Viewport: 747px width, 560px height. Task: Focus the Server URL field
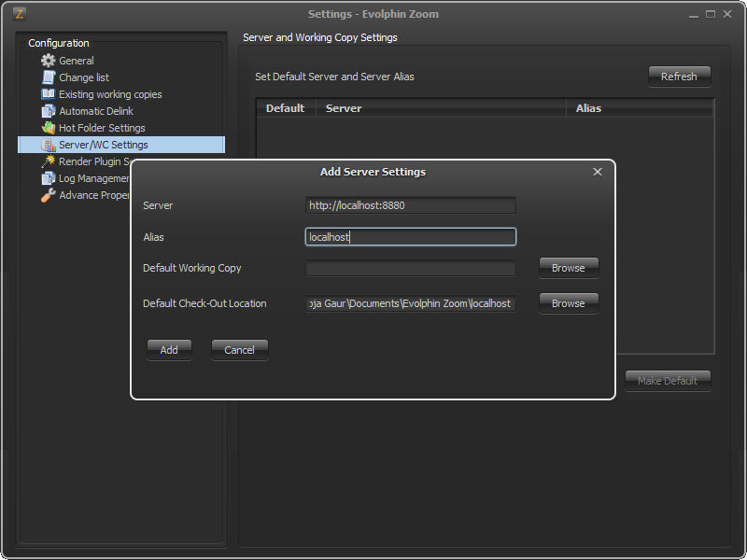point(411,205)
